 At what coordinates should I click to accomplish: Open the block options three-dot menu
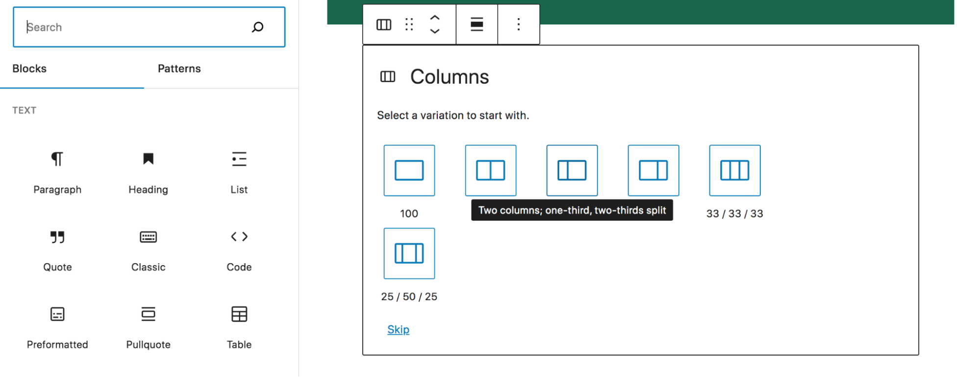(x=518, y=25)
